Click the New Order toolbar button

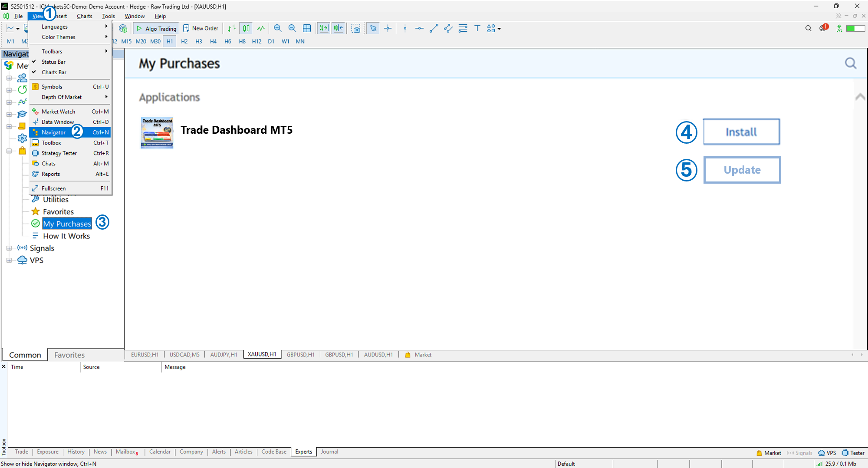201,28
